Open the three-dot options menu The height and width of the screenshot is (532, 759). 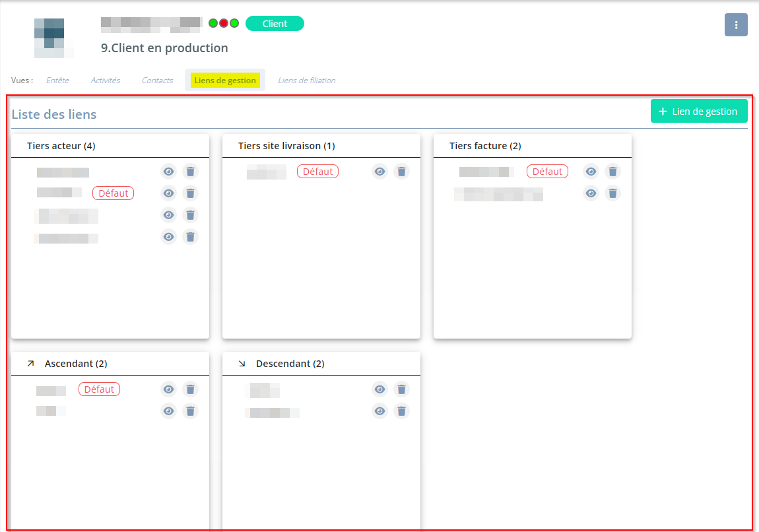click(736, 24)
